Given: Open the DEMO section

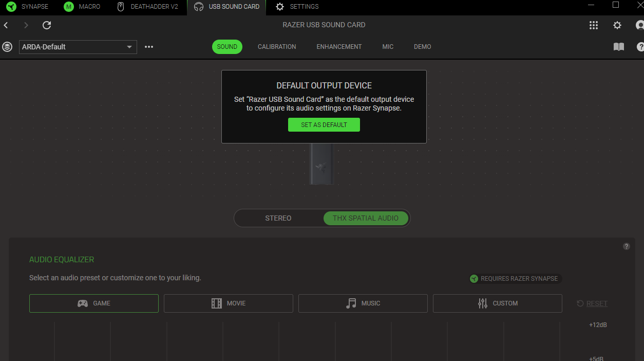Looking at the screenshot, I should (x=423, y=47).
